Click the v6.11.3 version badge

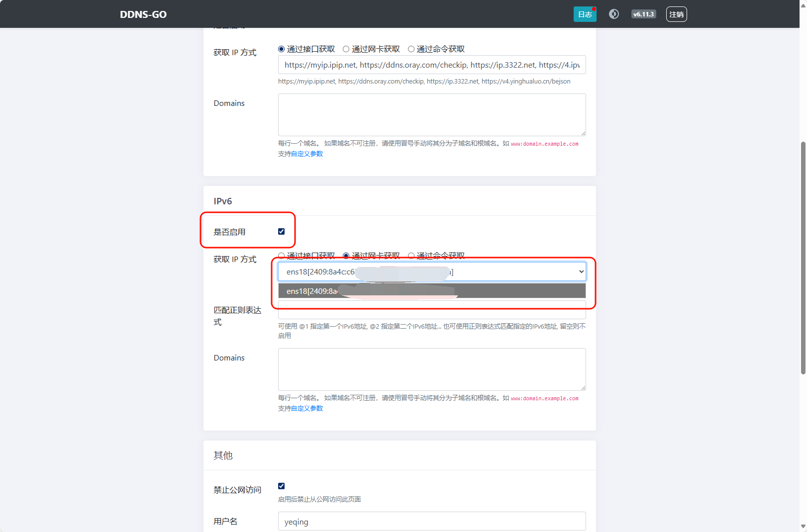(643, 14)
